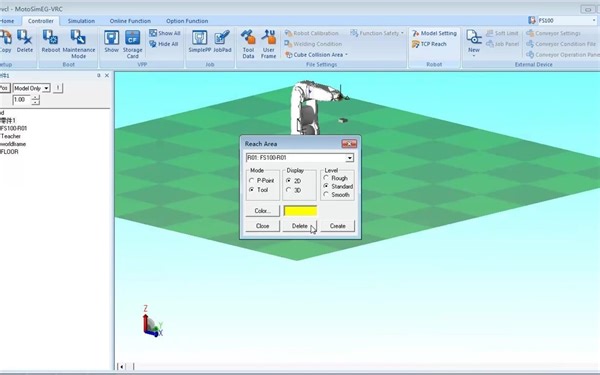Open the JobPad tool
This screenshot has width=600, height=375.
(x=222, y=41)
